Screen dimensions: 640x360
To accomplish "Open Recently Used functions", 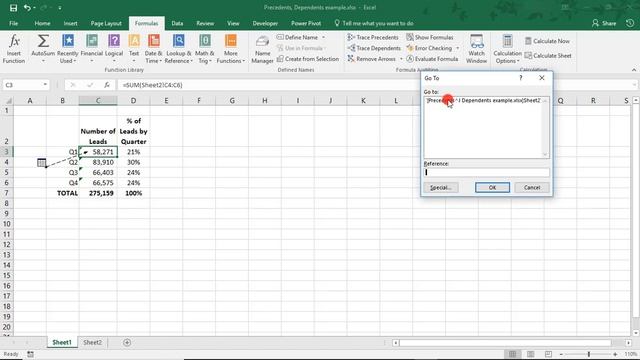I will [x=67, y=49].
